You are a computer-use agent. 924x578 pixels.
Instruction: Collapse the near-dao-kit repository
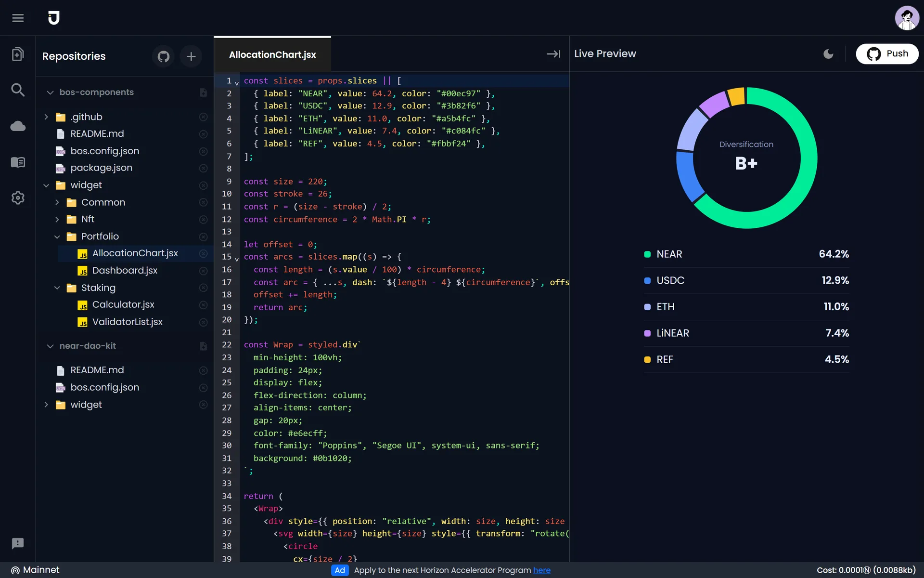pos(50,346)
